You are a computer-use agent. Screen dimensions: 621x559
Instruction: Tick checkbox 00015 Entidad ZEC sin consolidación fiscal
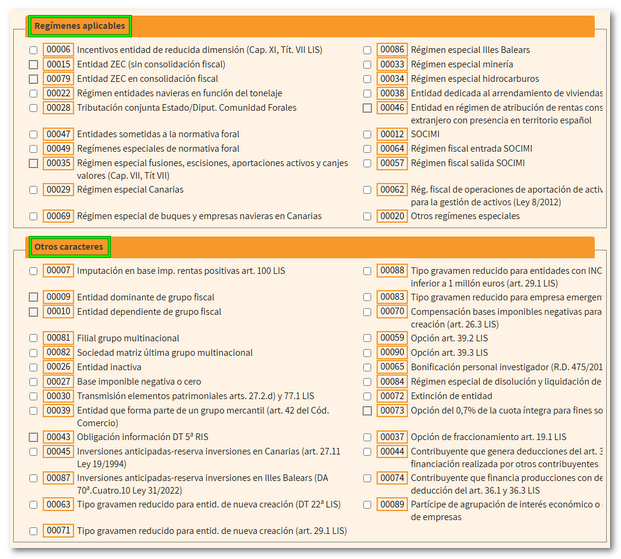[x=33, y=64]
